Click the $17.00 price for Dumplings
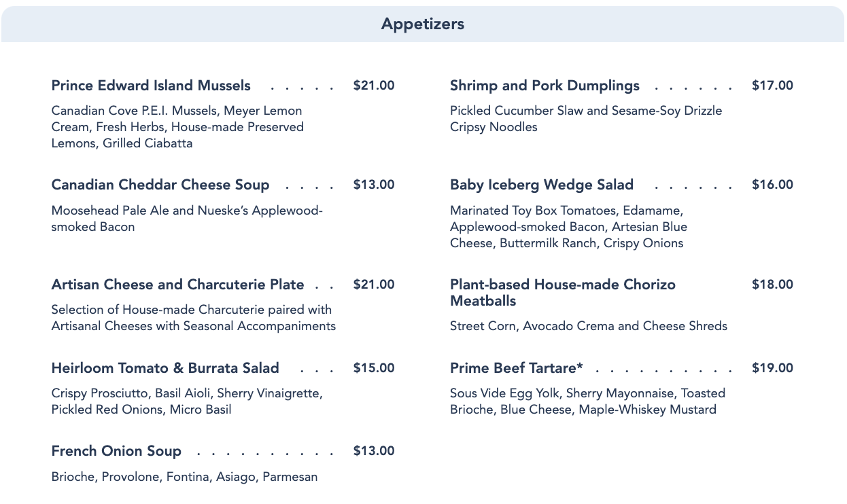847x504 pixels. tap(772, 86)
